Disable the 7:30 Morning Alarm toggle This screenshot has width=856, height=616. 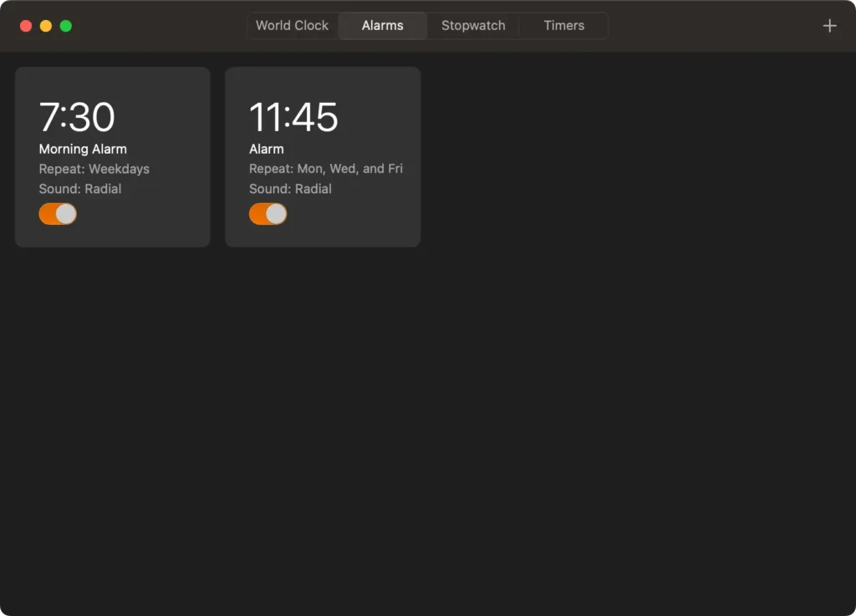(58, 214)
